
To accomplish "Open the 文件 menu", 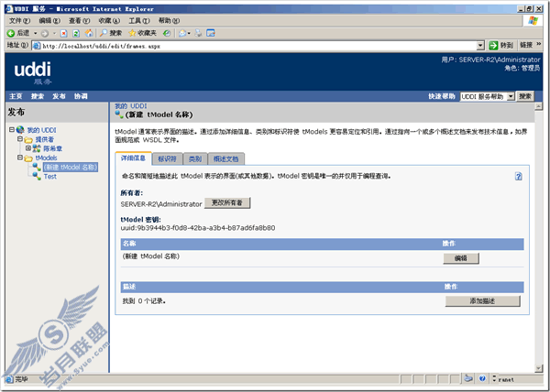I will [x=19, y=21].
